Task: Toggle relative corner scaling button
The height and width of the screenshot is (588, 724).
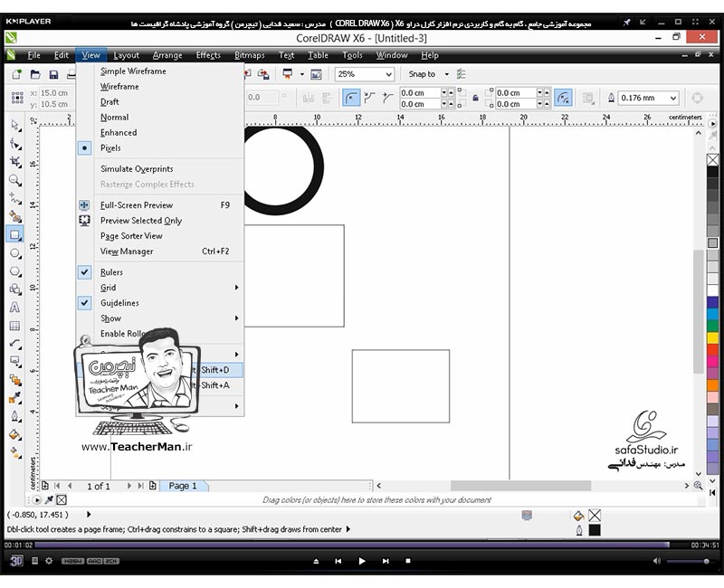Action: tap(563, 98)
